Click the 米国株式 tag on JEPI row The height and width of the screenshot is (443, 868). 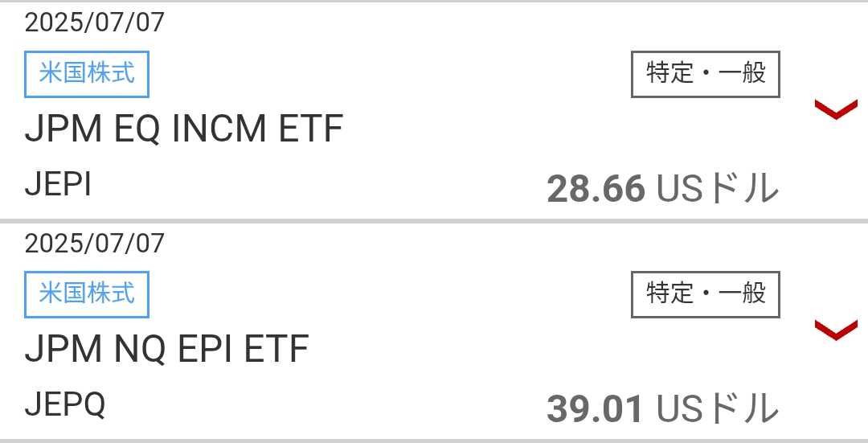point(87,74)
